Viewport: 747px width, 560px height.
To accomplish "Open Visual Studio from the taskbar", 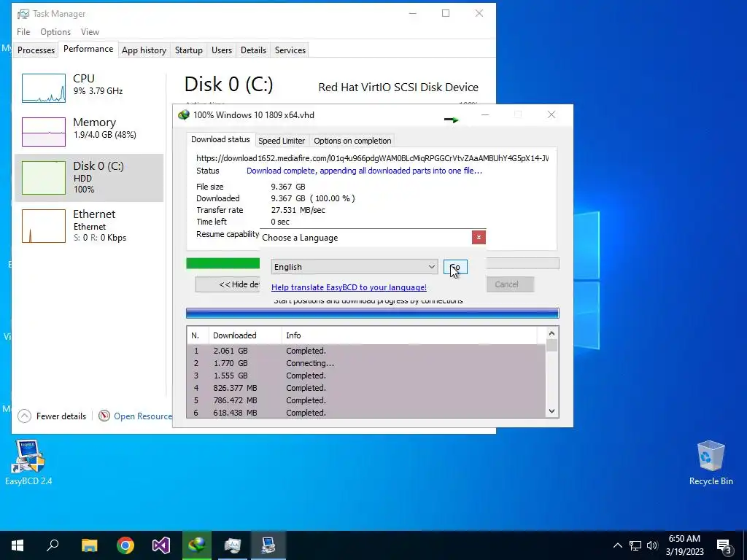I will (161, 545).
